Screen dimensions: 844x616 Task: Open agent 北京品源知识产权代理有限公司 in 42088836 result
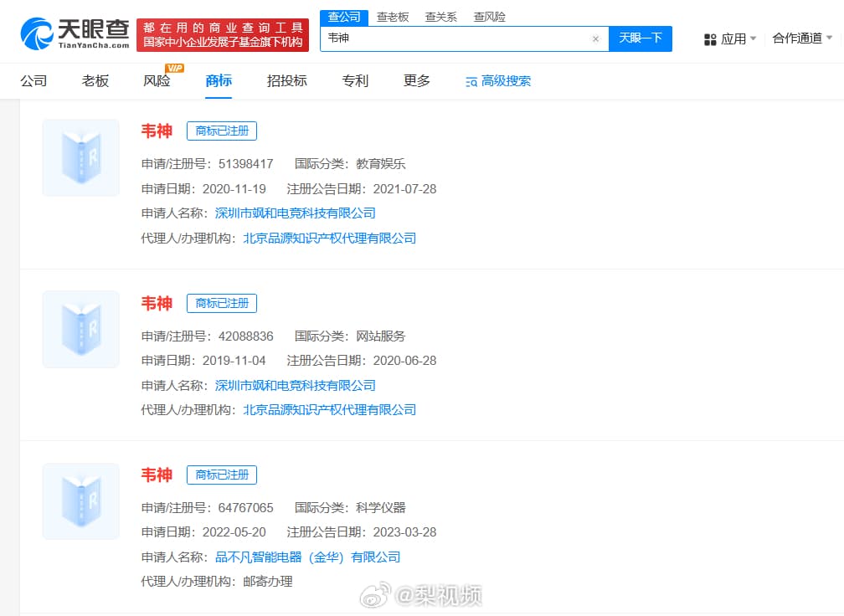330,410
